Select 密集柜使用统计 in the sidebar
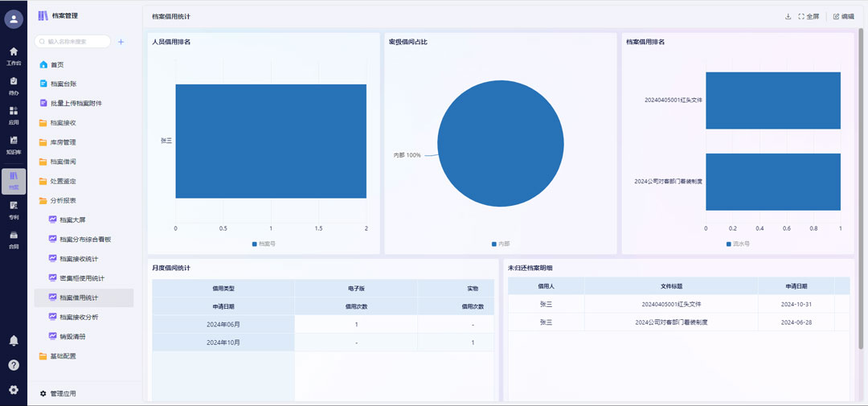 [x=82, y=278]
